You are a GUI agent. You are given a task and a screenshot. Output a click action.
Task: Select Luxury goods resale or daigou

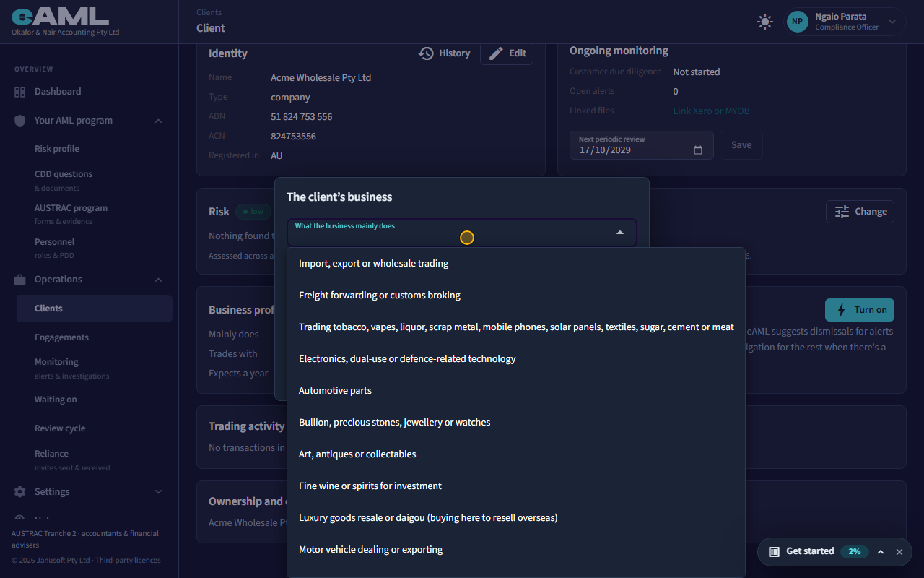[x=516, y=518]
